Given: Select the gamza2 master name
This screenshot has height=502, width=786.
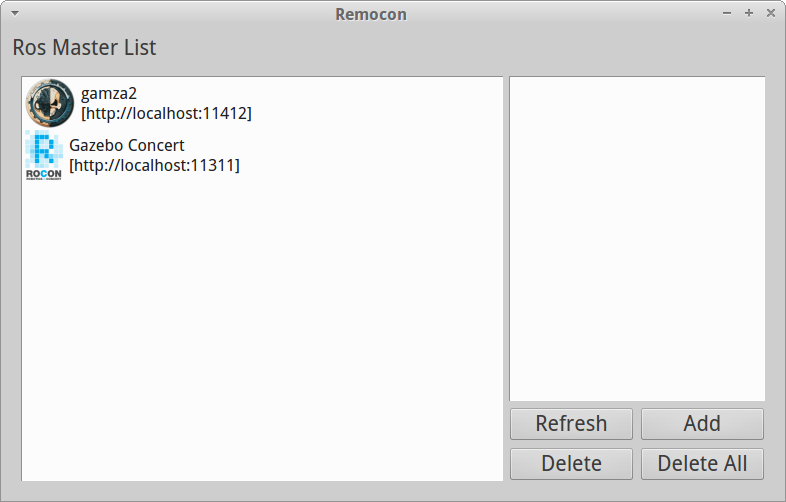Looking at the screenshot, I should (109, 94).
